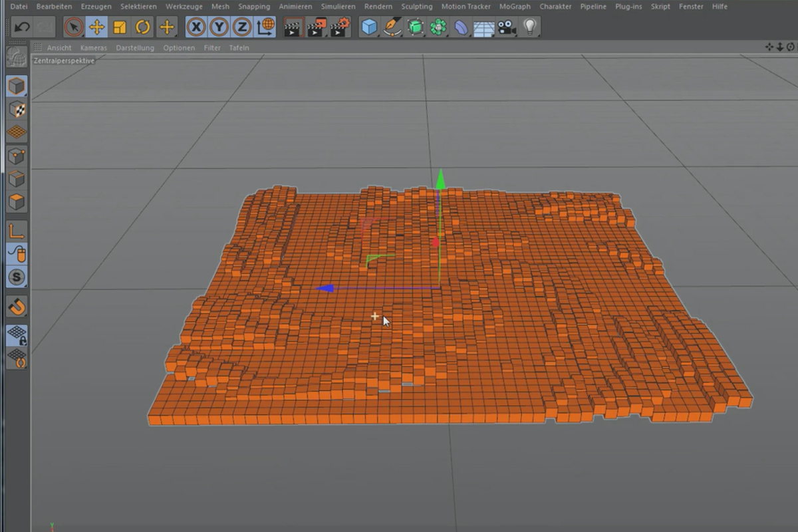798x532 pixels.
Task: Click the light bulb icon in the toolbar
Action: point(529,27)
